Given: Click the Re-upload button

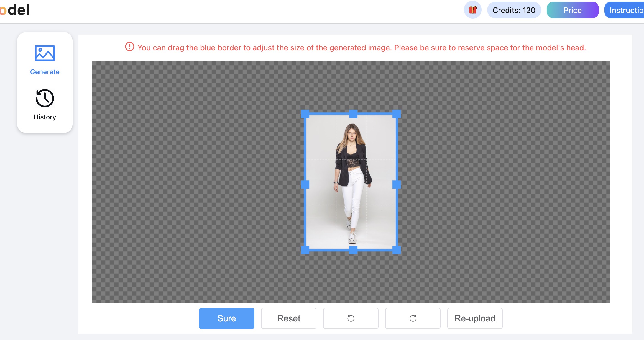Looking at the screenshot, I should [x=475, y=318].
